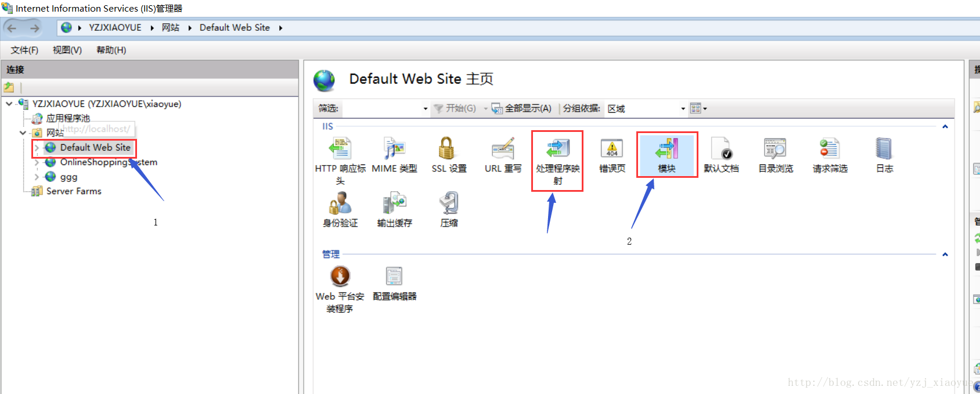Image resolution: width=980 pixels, height=394 pixels.
Task: Click the 全部显示(A) button
Action: [x=521, y=108]
